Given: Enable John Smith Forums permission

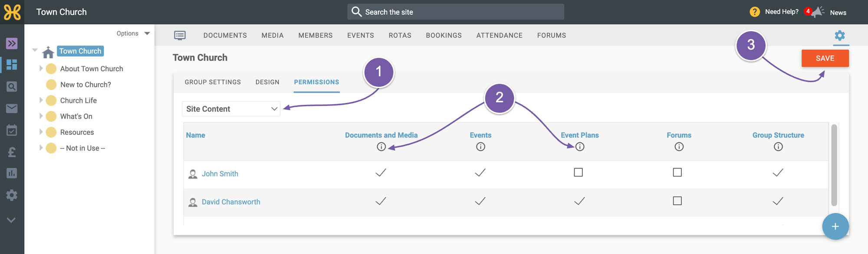Looking at the screenshot, I should [677, 173].
